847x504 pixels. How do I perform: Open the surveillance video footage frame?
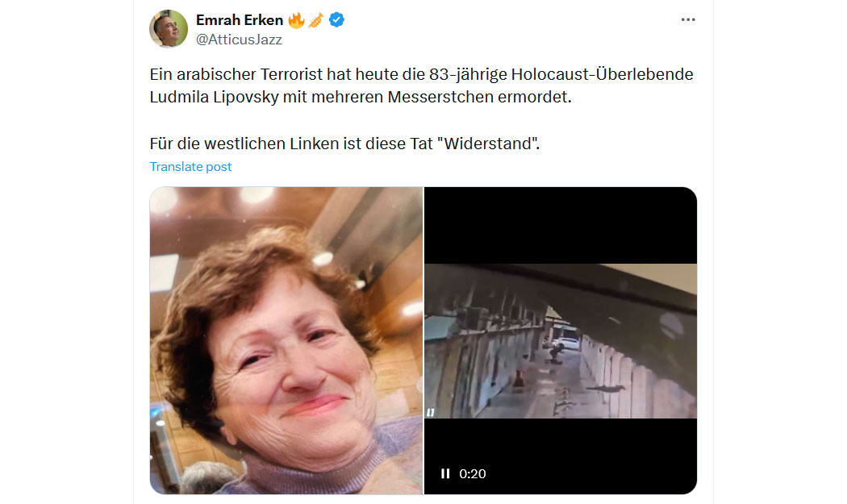pos(561,341)
